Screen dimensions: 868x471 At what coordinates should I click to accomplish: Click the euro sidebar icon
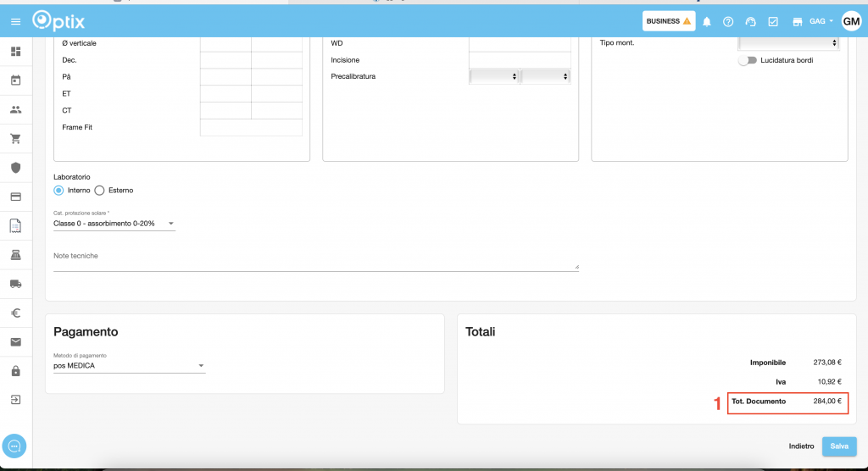[15, 313]
